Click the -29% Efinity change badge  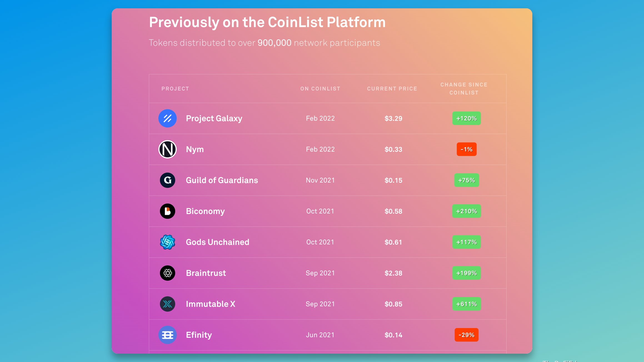[x=466, y=335]
